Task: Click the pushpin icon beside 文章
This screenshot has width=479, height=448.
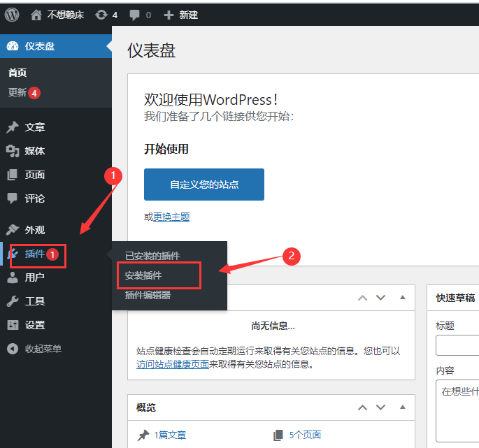Action: point(13,127)
